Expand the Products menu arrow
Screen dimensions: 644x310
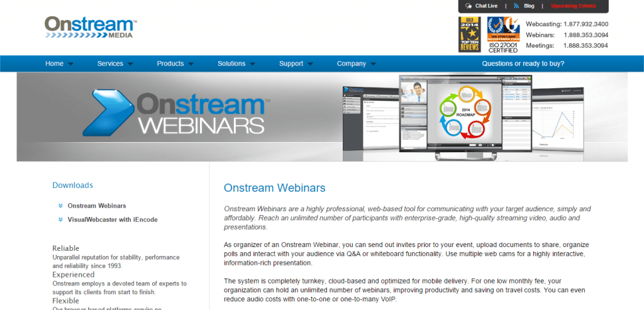pyautogui.click(x=191, y=64)
